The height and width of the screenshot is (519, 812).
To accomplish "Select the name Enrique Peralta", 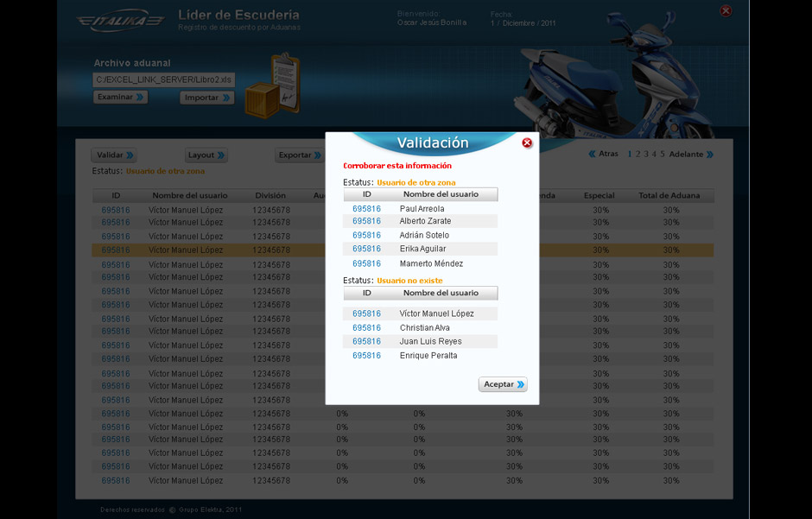I will point(428,356).
